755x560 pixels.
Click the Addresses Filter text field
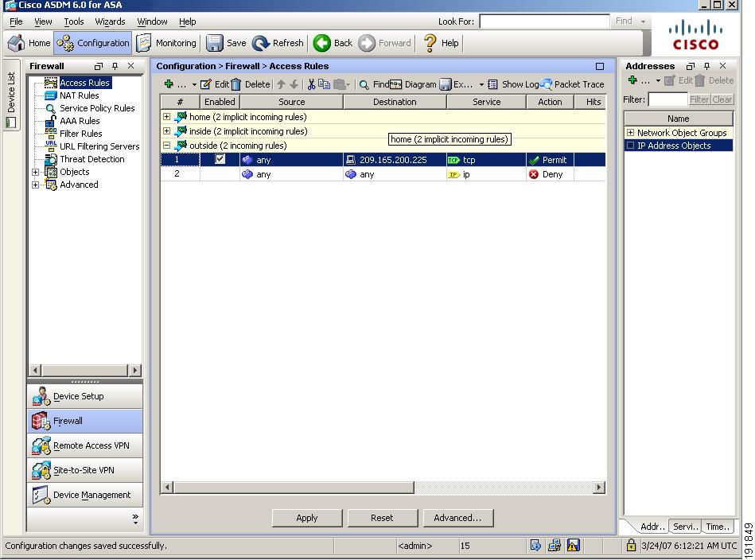667,99
